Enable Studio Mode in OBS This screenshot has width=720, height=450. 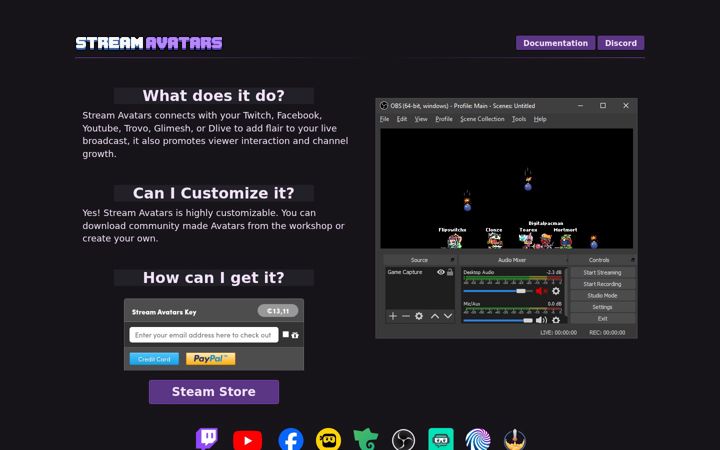[x=602, y=295]
